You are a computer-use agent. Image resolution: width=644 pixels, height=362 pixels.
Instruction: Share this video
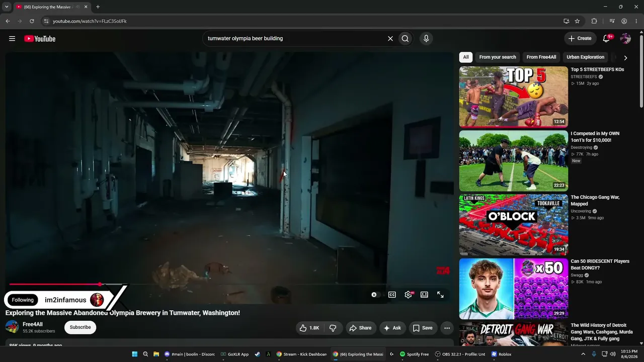pos(360,328)
